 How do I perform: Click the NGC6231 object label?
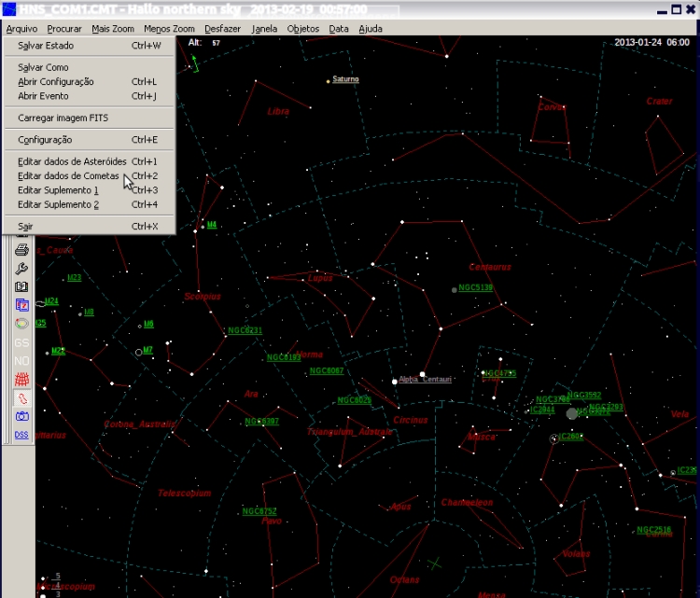245,330
